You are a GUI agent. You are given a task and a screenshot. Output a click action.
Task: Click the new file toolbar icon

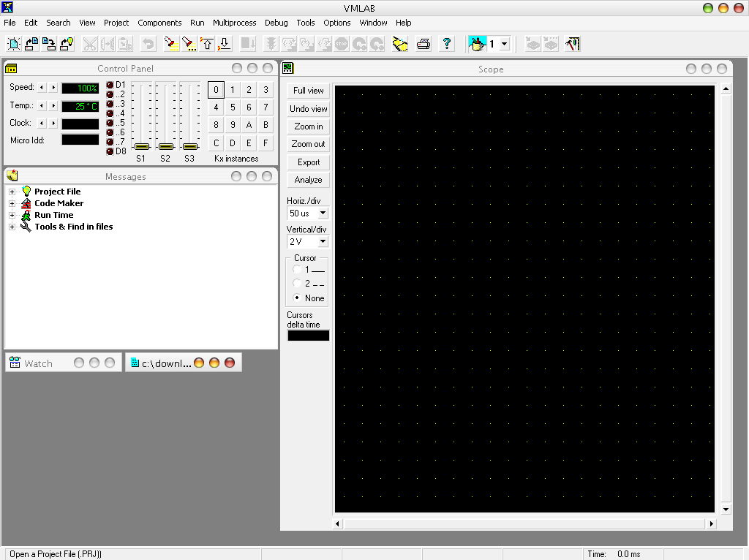tap(14, 44)
